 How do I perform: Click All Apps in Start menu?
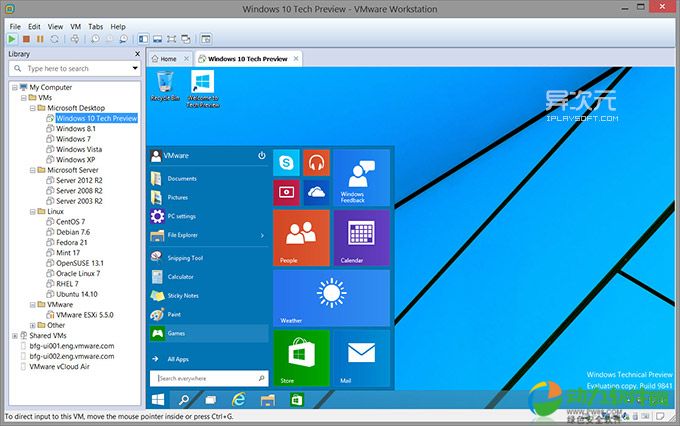pos(177,358)
